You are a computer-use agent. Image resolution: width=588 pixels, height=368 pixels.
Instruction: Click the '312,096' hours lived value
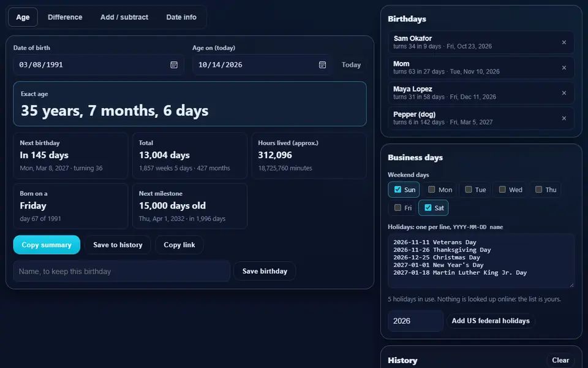[x=275, y=155]
